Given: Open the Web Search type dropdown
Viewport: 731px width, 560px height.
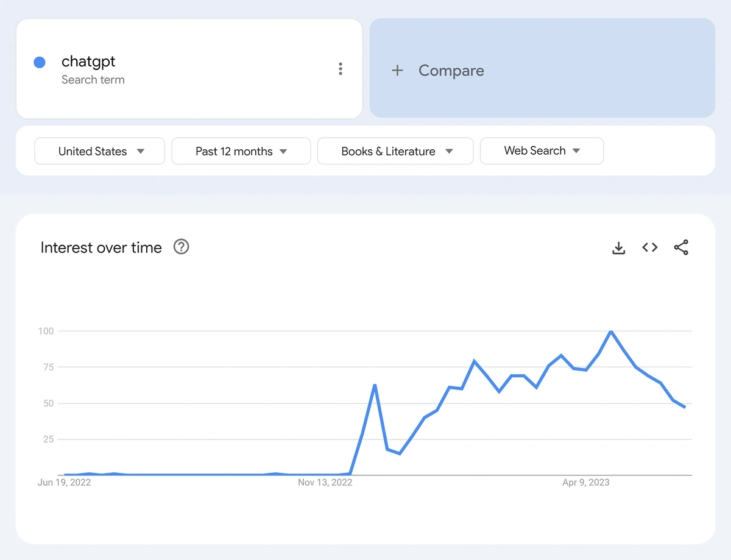Looking at the screenshot, I should 542,151.
